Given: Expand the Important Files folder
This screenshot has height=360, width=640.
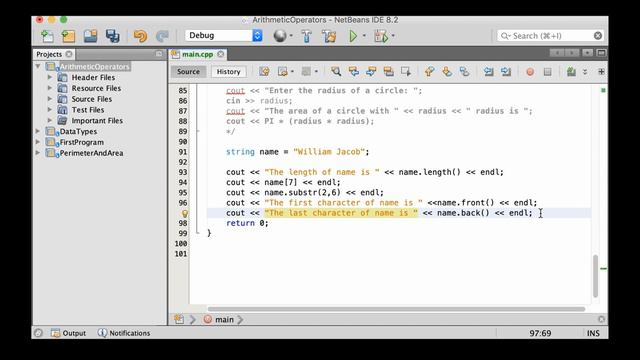Looking at the screenshot, I should click(x=50, y=120).
